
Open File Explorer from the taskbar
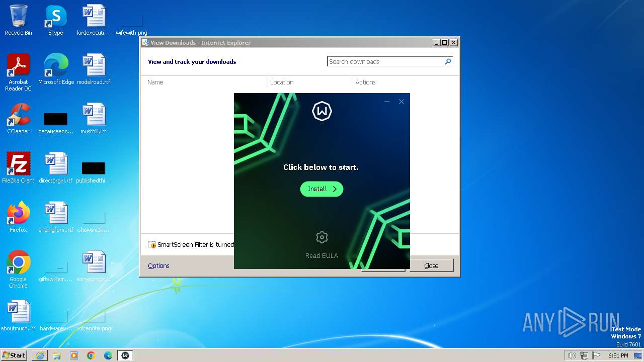[57, 355]
